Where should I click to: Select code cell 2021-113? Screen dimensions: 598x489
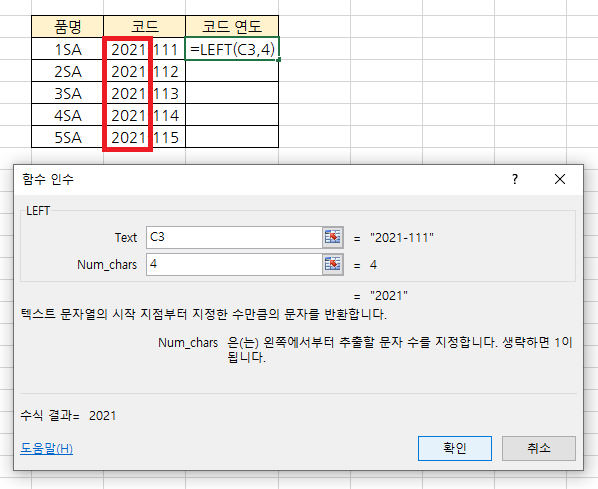pyautogui.click(x=145, y=93)
